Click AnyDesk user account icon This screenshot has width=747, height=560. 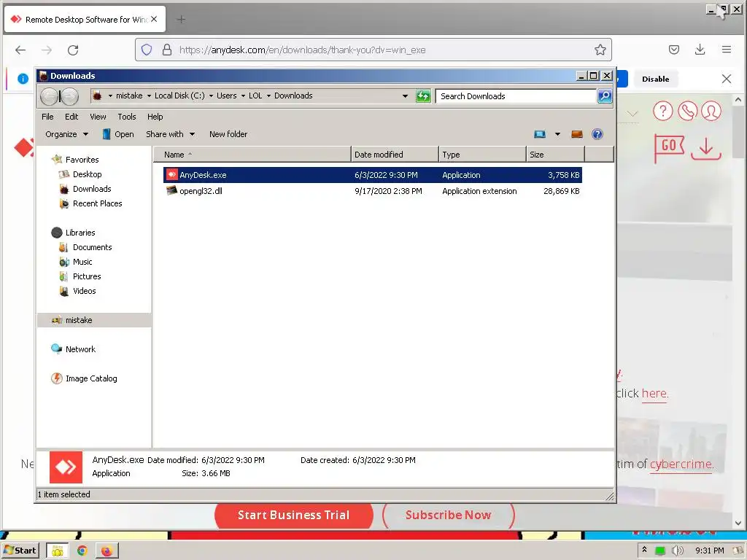click(711, 111)
